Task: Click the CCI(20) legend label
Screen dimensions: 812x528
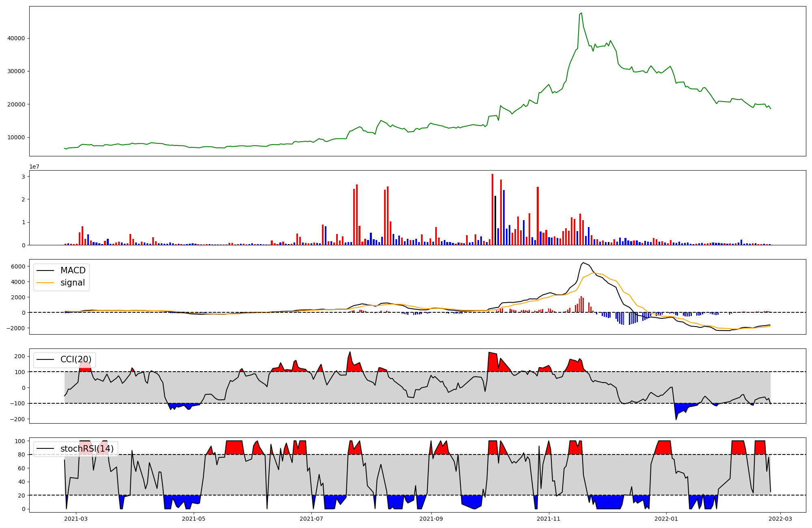Action: pyautogui.click(x=76, y=359)
